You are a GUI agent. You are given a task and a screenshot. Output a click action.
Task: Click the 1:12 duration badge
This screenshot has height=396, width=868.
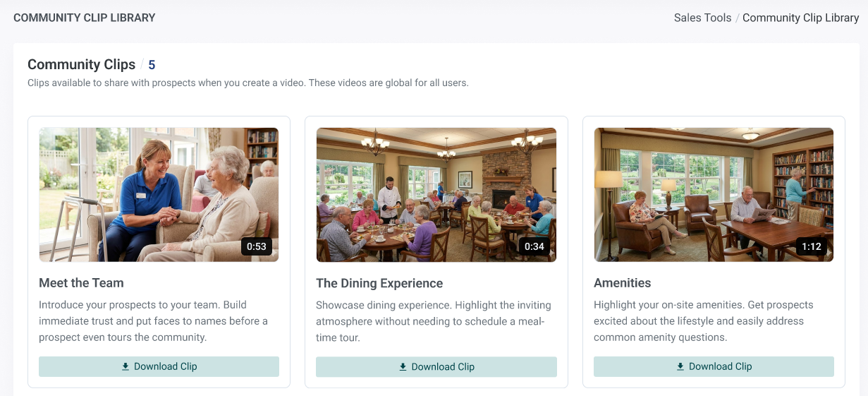pyautogui.click(x=812, y=246)
